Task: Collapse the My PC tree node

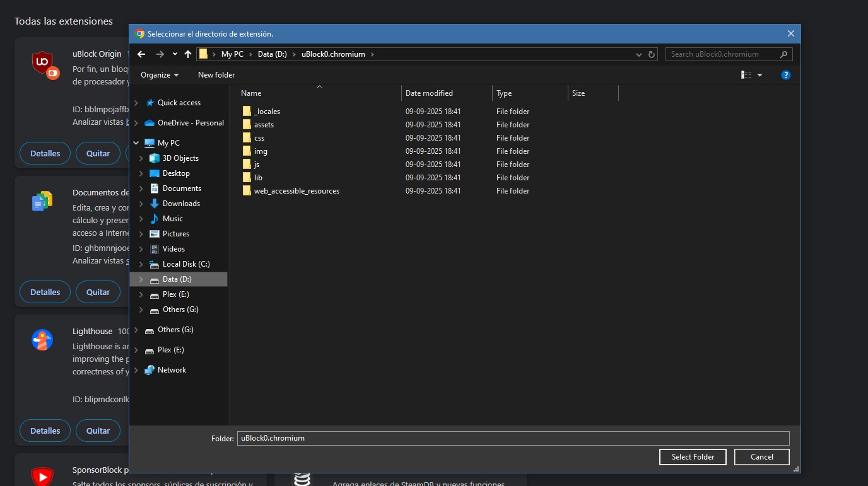Action: 136,143
